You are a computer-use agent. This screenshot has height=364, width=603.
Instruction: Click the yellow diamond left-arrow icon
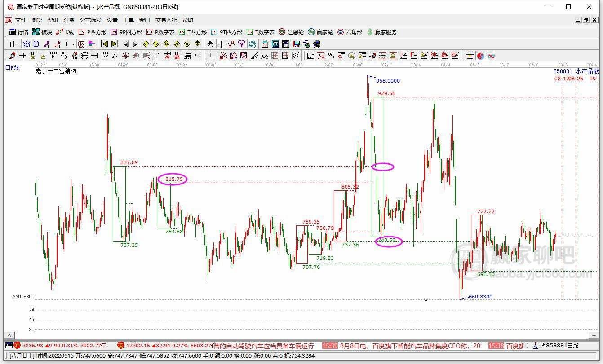point(145,44)
